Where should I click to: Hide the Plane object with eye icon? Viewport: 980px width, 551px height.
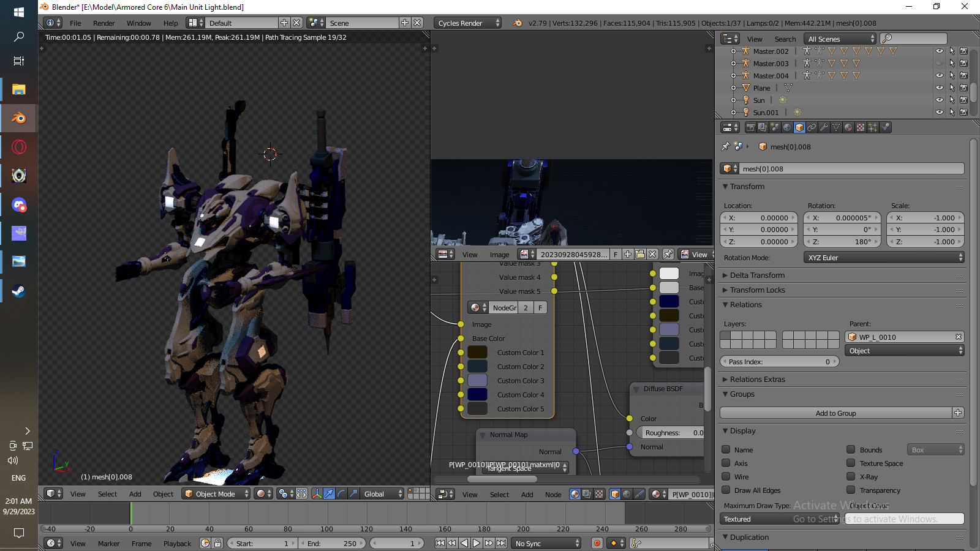[940, 88]
